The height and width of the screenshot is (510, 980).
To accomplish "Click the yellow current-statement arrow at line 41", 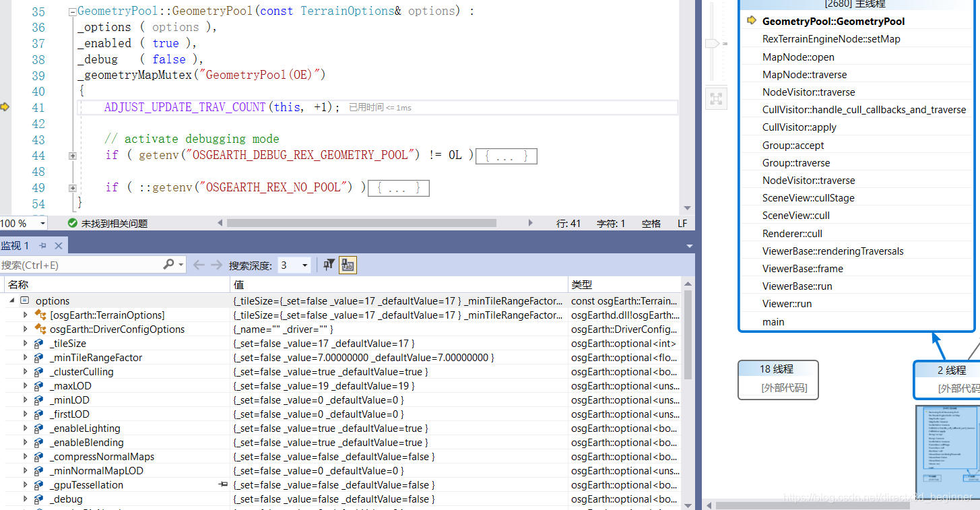I will pos(5,107).
